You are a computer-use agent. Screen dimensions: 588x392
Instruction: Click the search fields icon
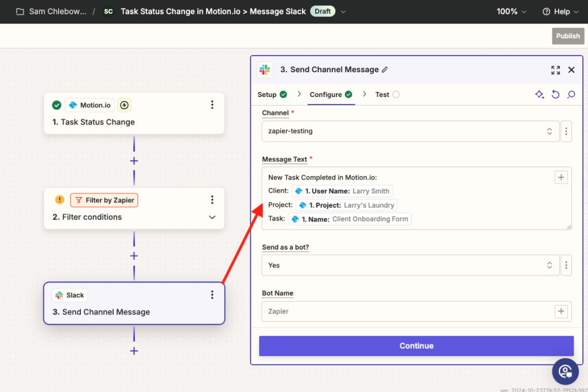571,95
